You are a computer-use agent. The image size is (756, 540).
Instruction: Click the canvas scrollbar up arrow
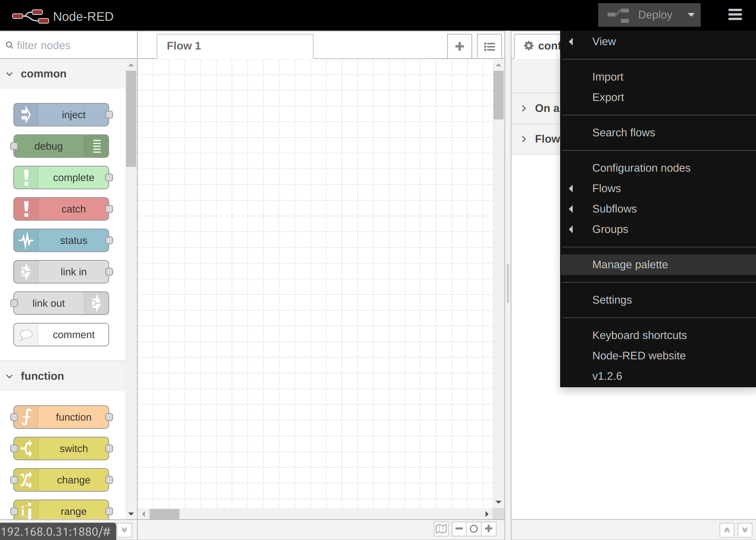tap(499, 65)
